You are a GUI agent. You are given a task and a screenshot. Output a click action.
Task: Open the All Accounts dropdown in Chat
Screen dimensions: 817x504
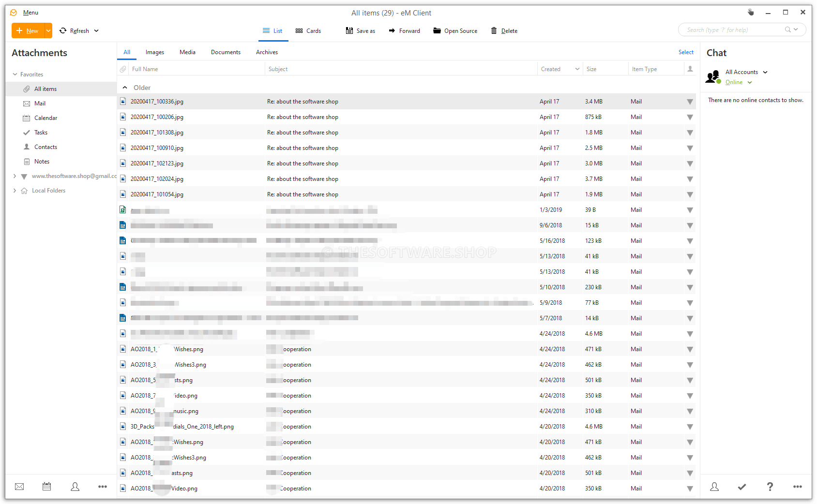click(765, 72)
